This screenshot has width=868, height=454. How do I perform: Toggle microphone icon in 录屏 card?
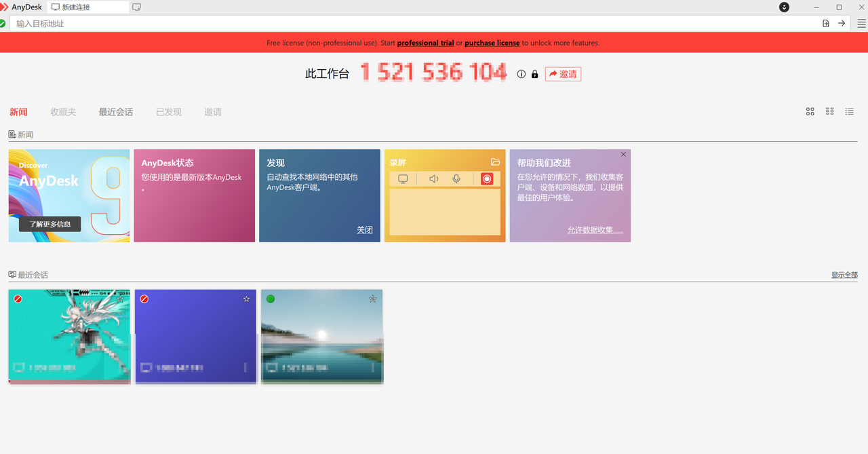click(456, 179)
